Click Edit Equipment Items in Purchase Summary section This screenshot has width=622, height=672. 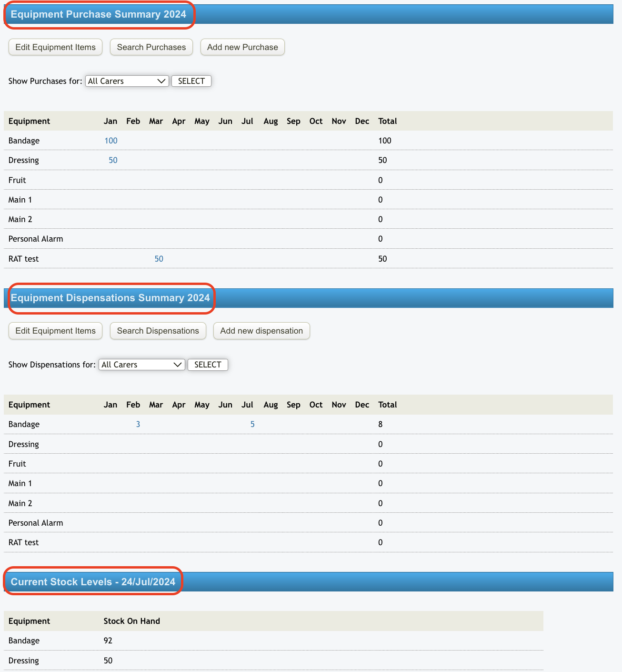(55, 47)
